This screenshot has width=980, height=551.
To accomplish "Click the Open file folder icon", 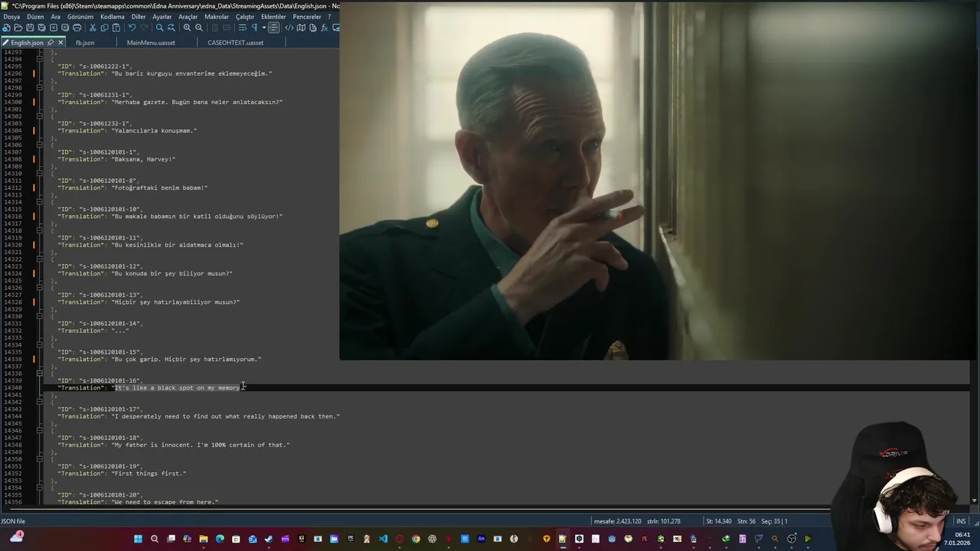I will [x=18, y=28].
